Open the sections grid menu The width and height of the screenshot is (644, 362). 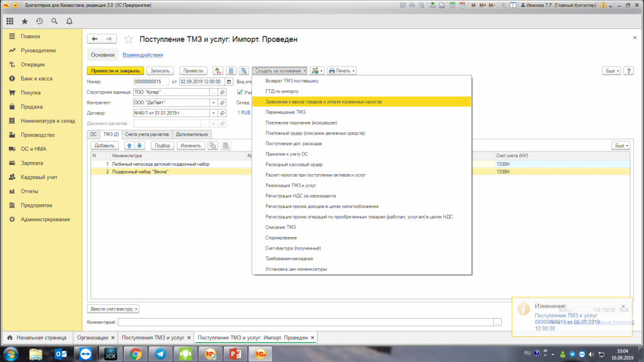(x=10, y=21)
